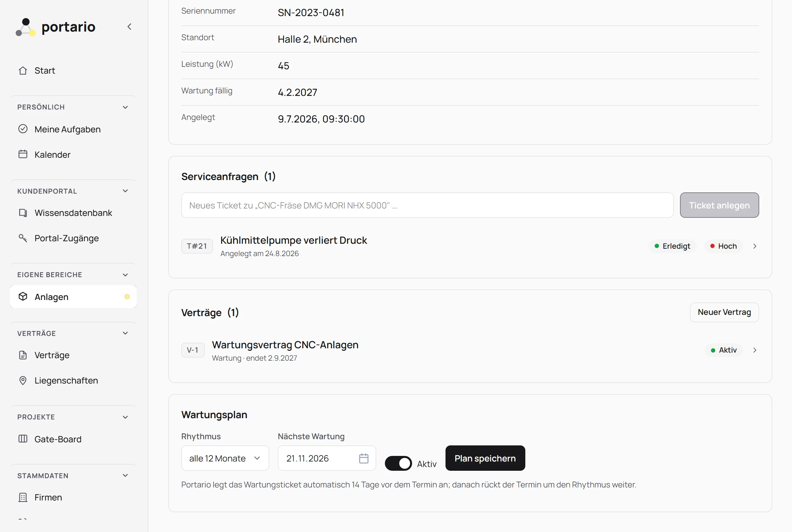Open ticket Kühlmittelpumpe verliert Druck
The width and height of the screenshot is (792, 532).
point(294,240)
